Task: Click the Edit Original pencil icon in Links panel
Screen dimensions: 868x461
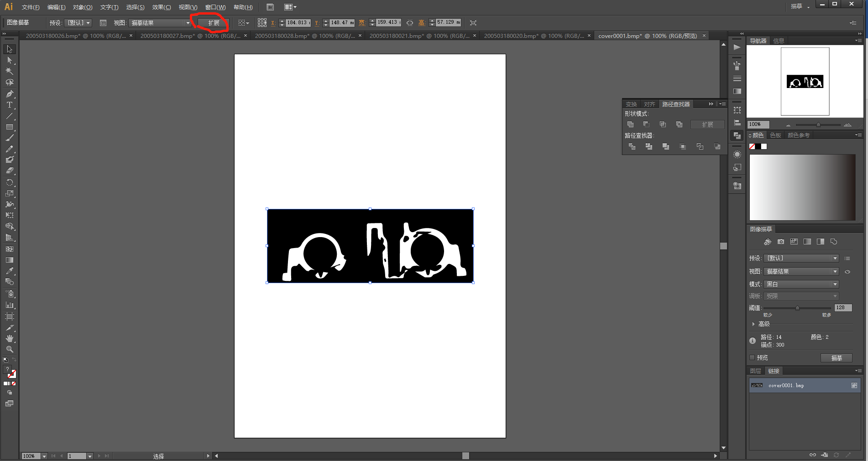Action: 848,455
